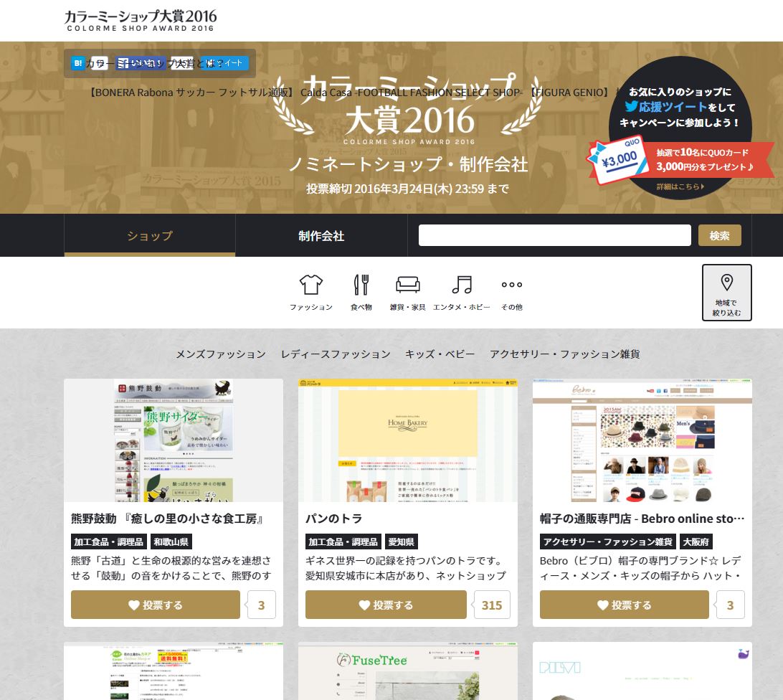Click the ツイート share button

pos(224,63)
